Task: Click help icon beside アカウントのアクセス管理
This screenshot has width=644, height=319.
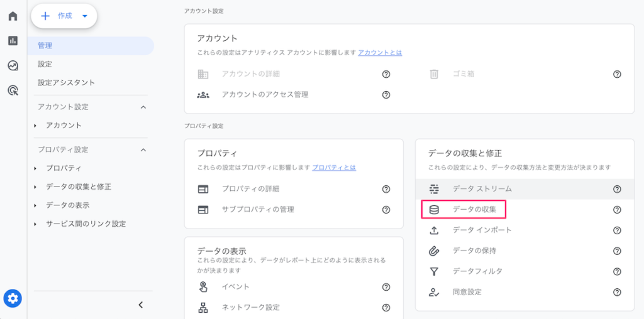Action: (386, 95)
